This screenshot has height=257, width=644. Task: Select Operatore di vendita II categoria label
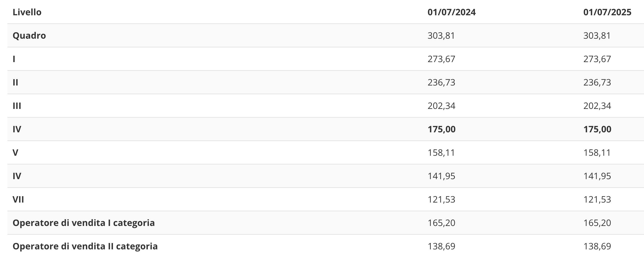85,246
